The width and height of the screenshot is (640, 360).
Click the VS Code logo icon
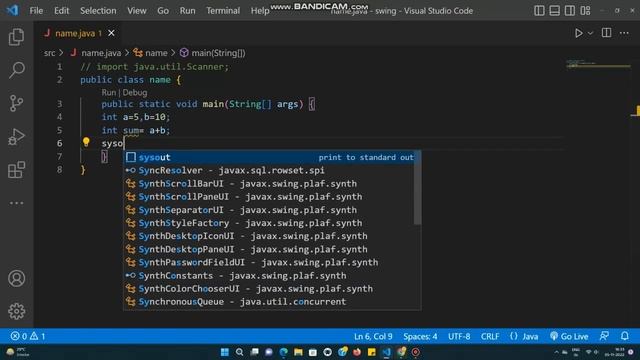[x=12, y=10]
